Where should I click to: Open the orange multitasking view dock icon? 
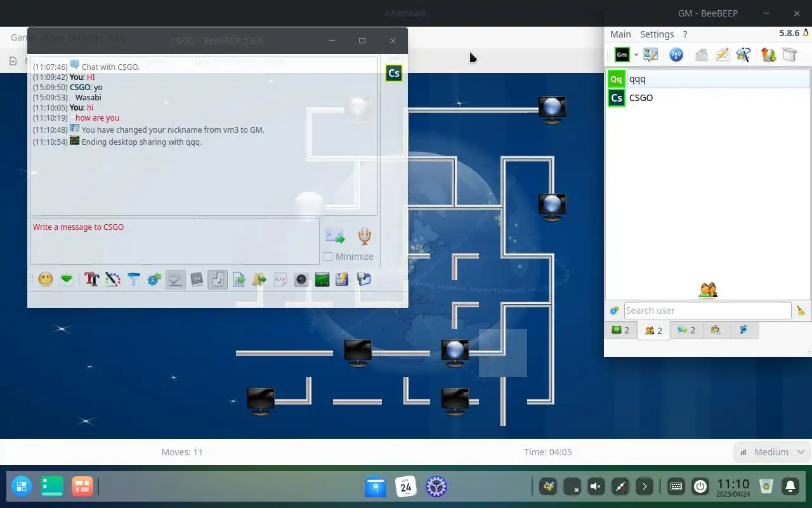point(82,487)
